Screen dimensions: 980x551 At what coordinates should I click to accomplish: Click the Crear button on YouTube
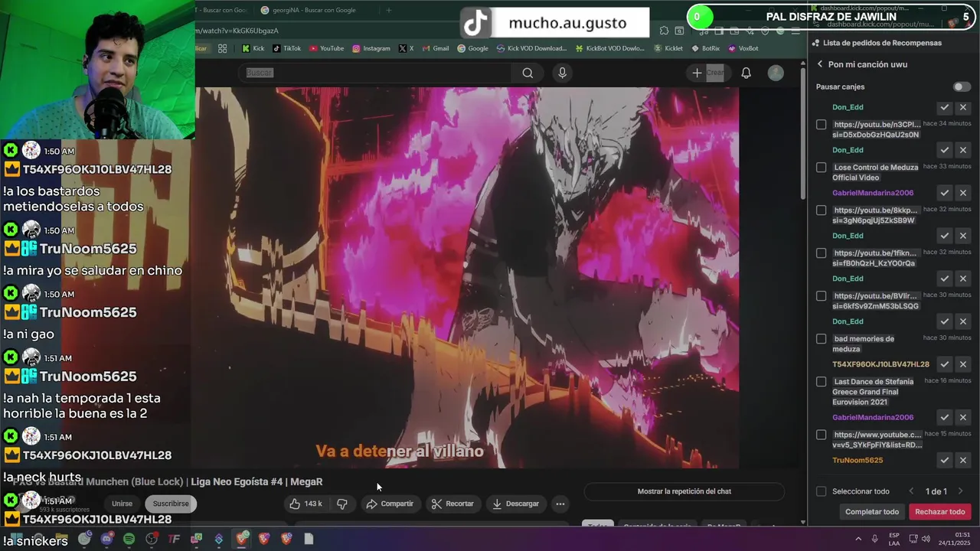point(707,73)
